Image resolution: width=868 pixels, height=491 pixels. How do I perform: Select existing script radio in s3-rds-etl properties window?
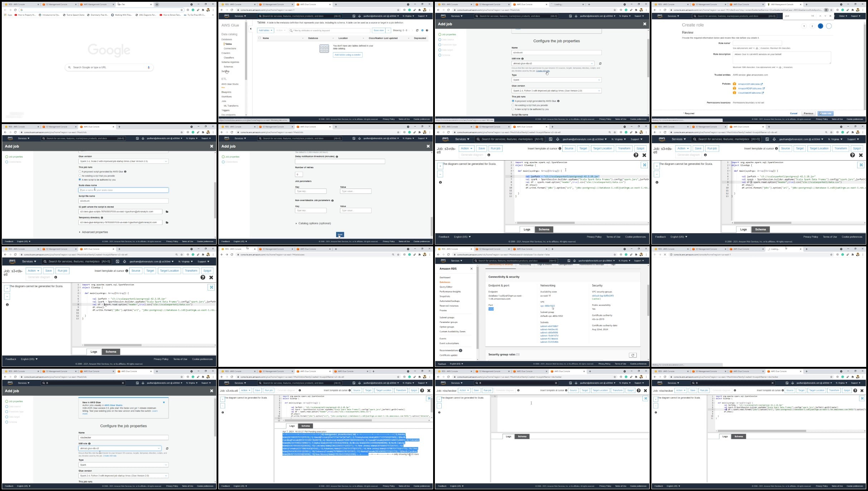513,105
